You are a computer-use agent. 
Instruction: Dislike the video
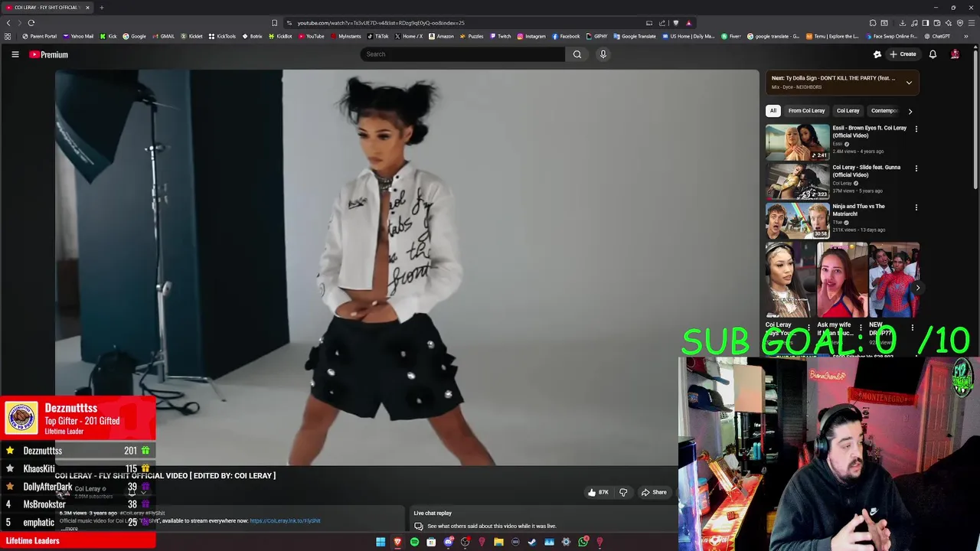coord(623,492)
